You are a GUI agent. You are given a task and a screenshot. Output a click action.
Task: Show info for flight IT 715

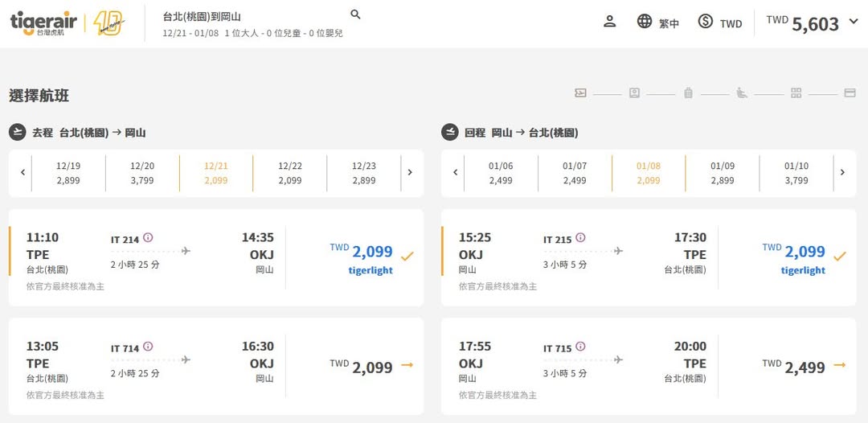point(580,347)
